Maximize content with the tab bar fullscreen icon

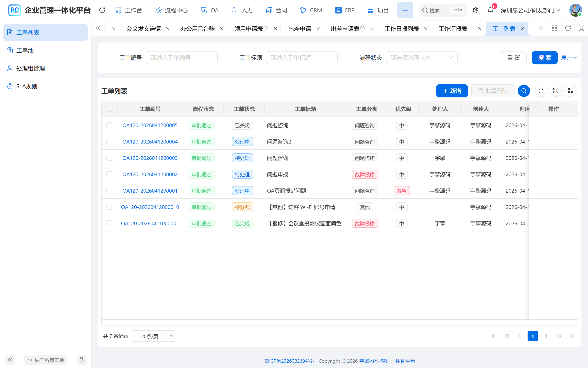point(581,28)
